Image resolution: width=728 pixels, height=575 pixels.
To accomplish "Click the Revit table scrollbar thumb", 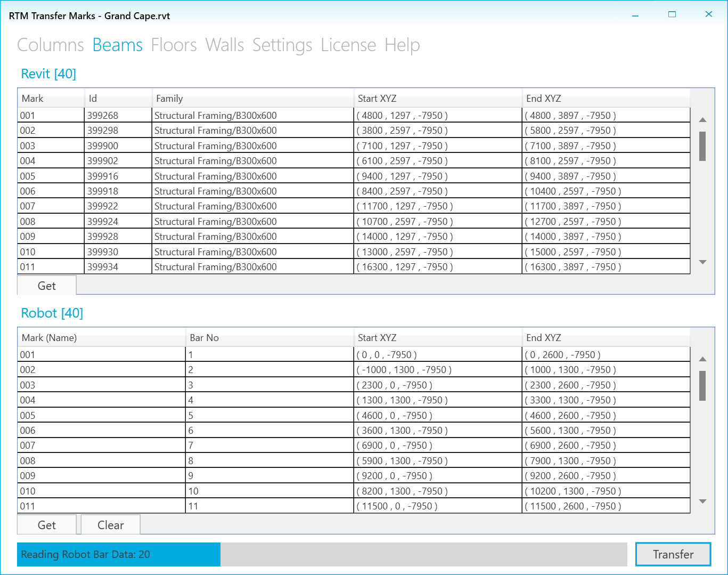I will [702, 146].
